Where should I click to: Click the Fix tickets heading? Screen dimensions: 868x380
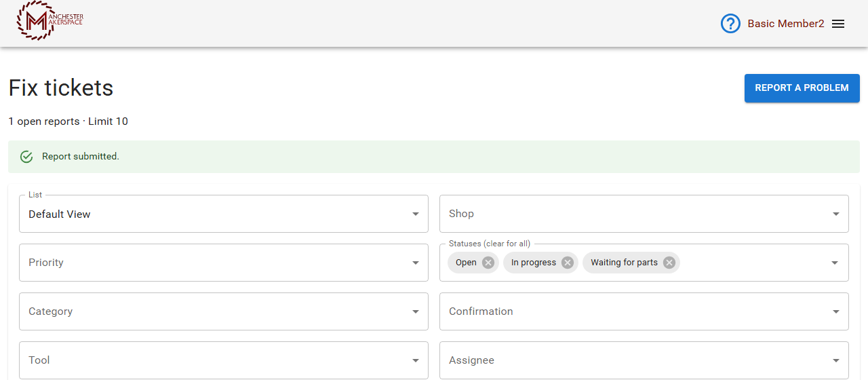click(61, 88)
